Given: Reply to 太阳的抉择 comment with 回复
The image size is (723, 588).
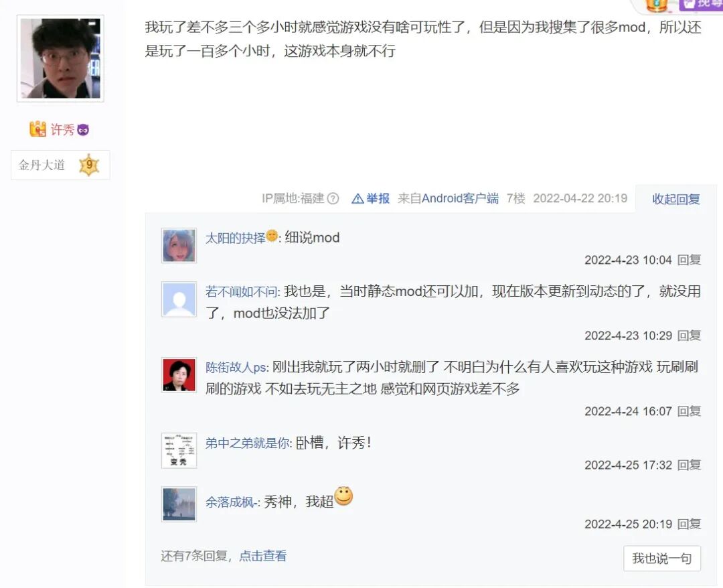Looking at the screenshot, I should (690, 260).
